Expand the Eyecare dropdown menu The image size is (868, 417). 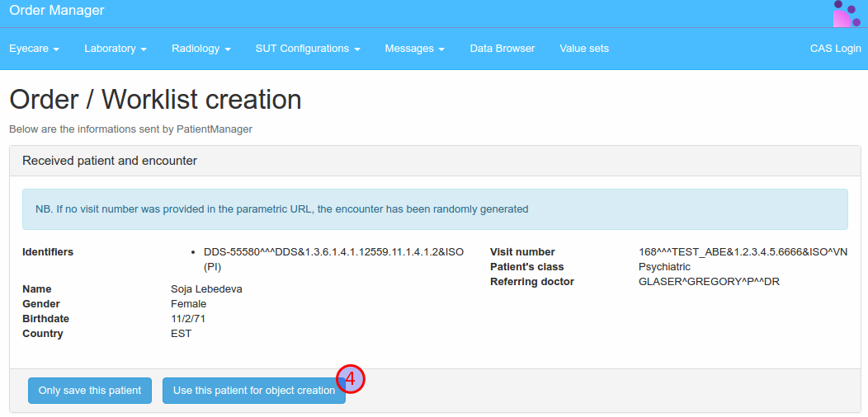click(x=34, y=49)
